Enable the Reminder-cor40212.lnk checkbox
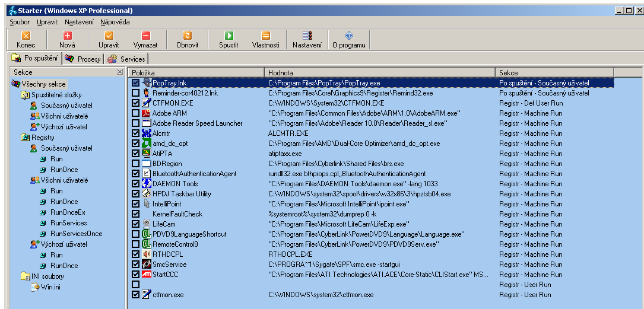Image resolution: width=644 pixels, height=309 pixels. coord(135,93)
